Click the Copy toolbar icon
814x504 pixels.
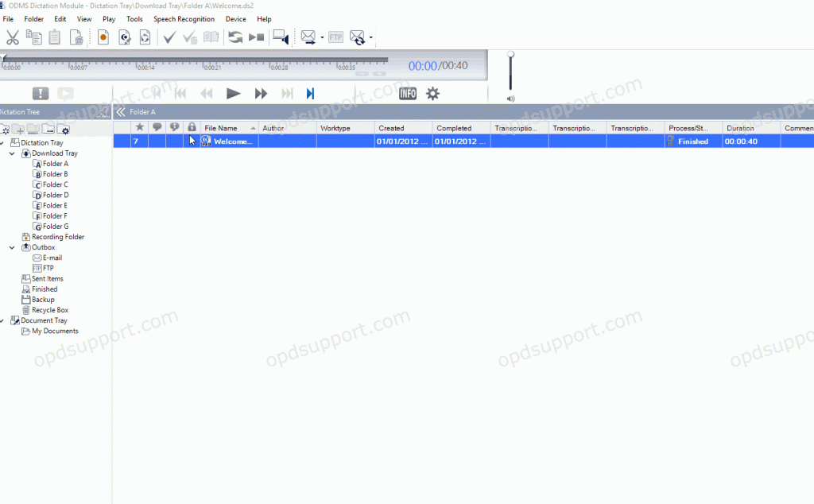[33, 37]
